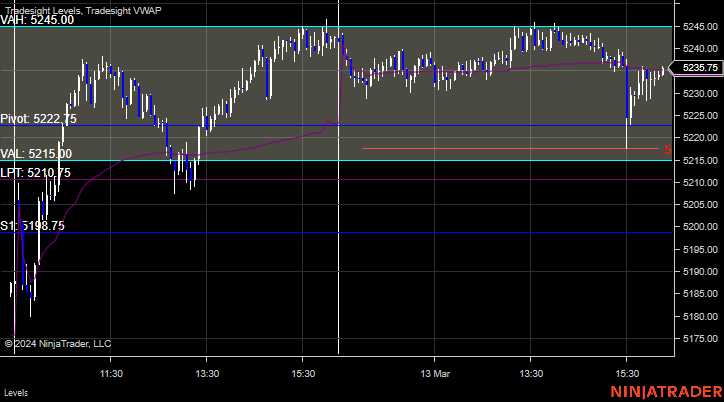Select the white vertical session divider line
The width and height of the screenshot is (724, 402).
pyautogui.click(x=338, y=177)
